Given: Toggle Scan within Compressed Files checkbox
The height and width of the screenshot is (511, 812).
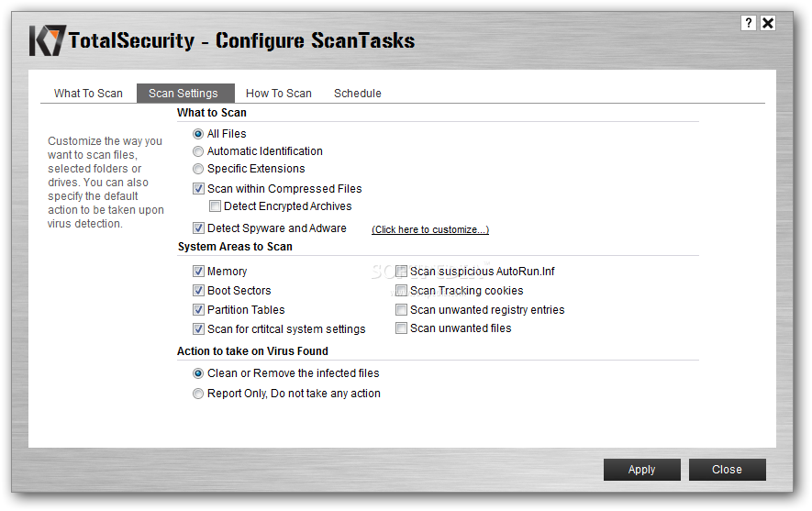Looking at the screenshot, I should 198,188.
